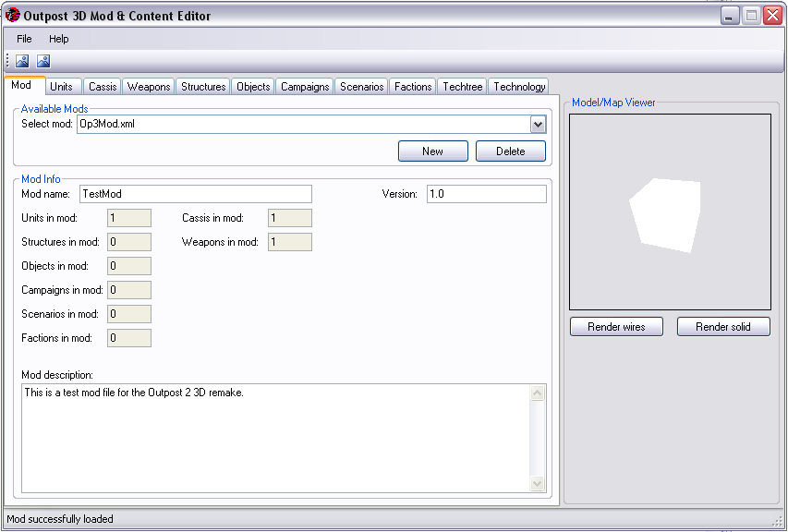Open the Cassis tab

[x=103, y=87]
